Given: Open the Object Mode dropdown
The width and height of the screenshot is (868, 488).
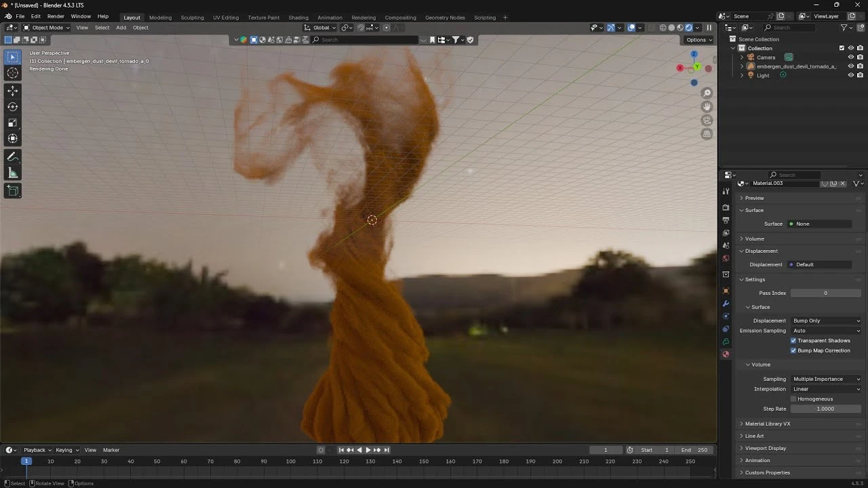Looking at the screenshot, I should tap(45, 28).
